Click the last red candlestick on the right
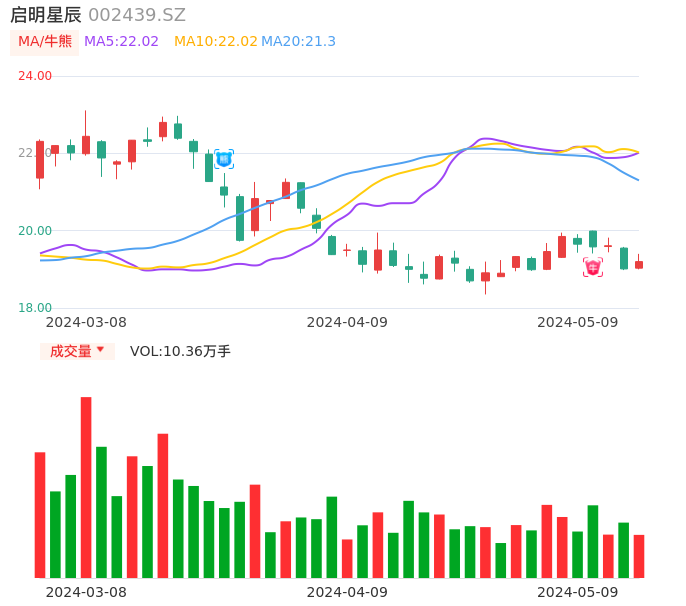Screen dimensions: 686x606 (639, 265)
